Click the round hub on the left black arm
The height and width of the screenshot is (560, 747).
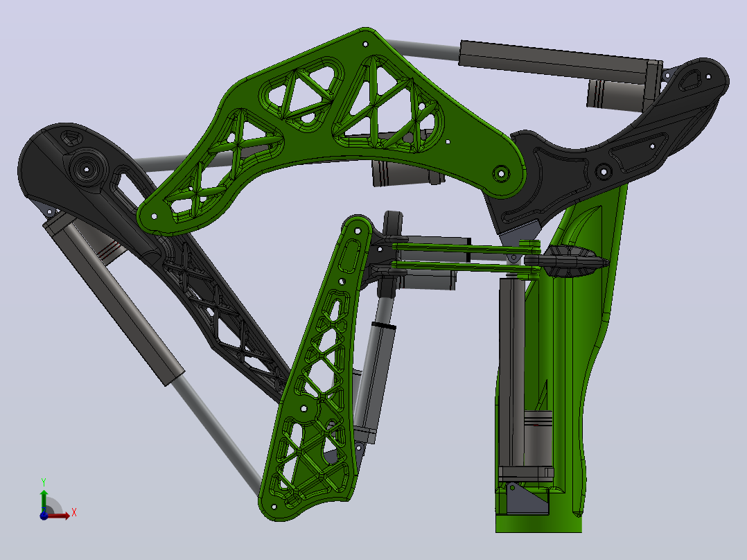pos(87,168)
